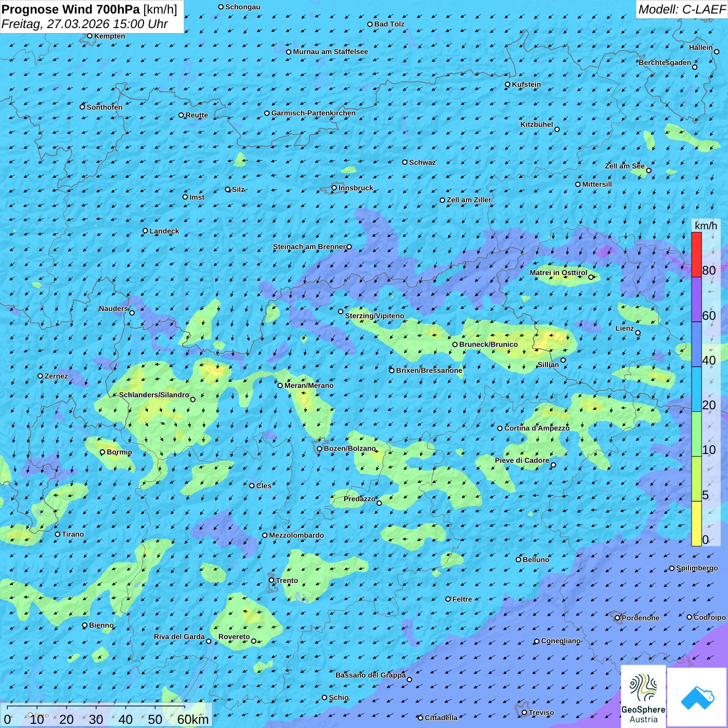Click the 'Zell am Ziller' label
Image resolution: width=728 pixels, height=728 pixels.
469,200
